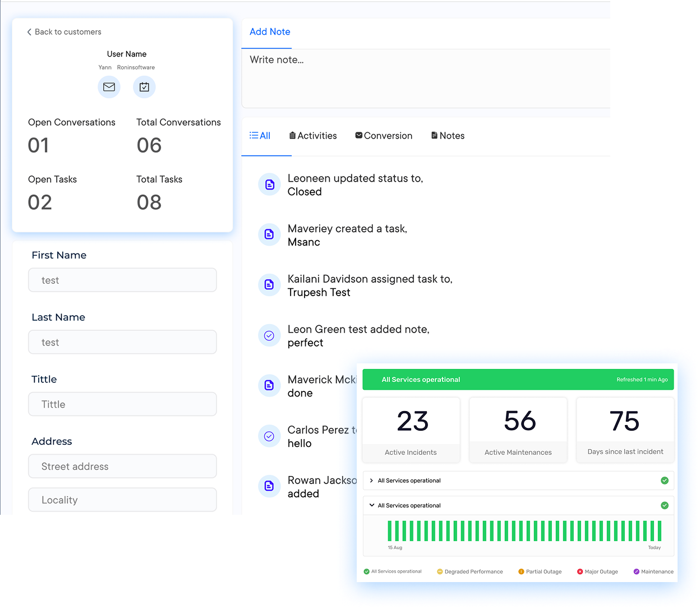Click the '15 Aug' uptime chart label
The image size is (700, 609).
(x=395, y=548)
